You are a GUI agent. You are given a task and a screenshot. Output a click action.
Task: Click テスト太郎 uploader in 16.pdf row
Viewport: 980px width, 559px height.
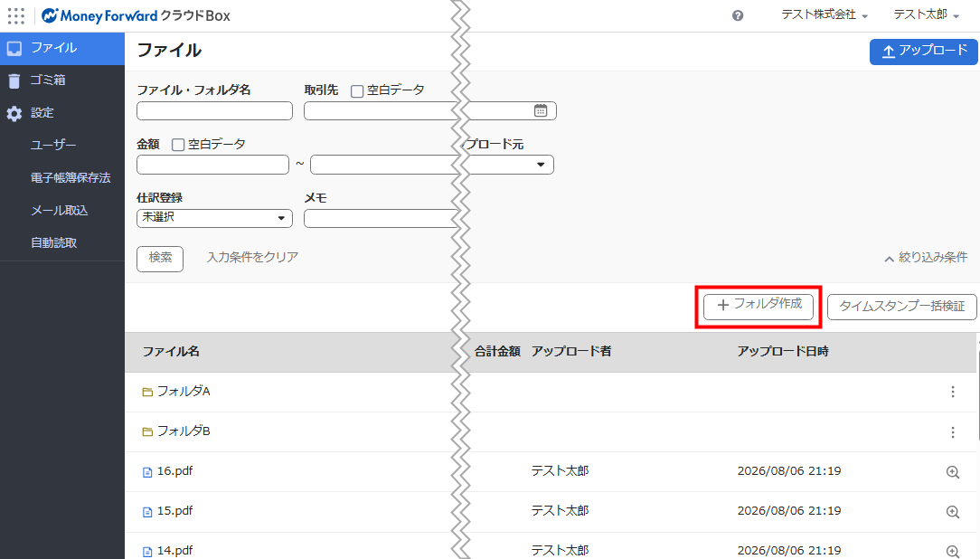(560, 471)
